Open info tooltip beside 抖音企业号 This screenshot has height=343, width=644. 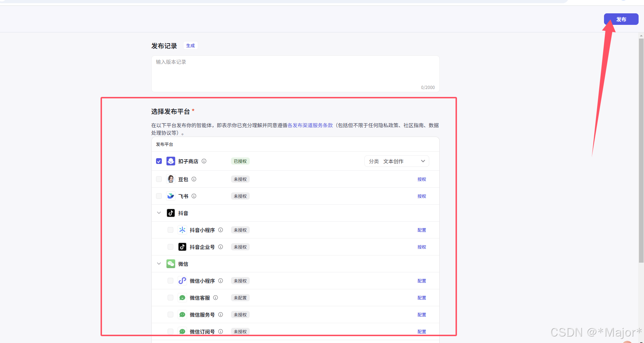(x=221, y=247)
